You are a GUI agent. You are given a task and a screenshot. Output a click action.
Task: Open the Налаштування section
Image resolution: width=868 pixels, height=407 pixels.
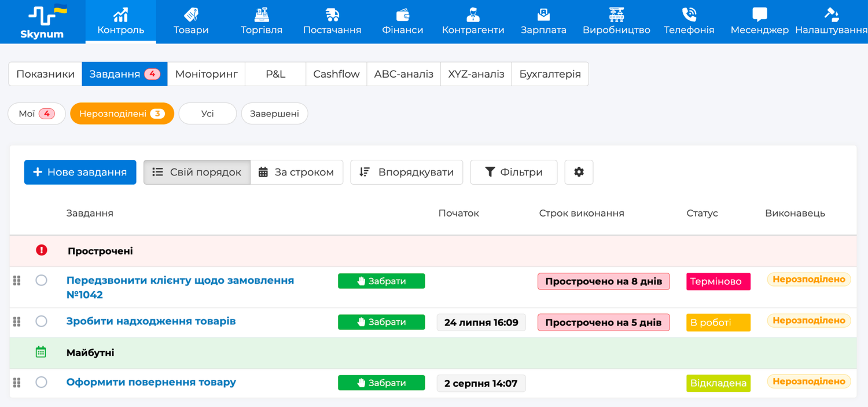click(x=831, y=21)
